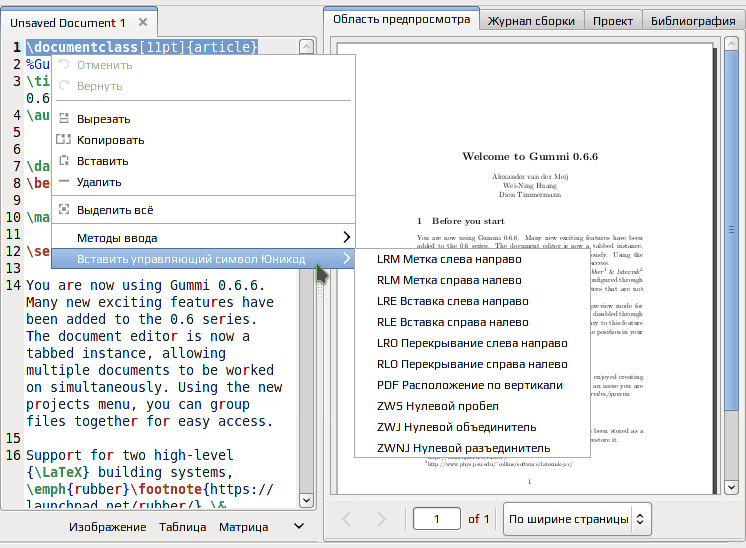This screenshot has height=548, width=746.
Task: Click the Delete (Удалить) dash icon
Action: (x=64, y=181)
